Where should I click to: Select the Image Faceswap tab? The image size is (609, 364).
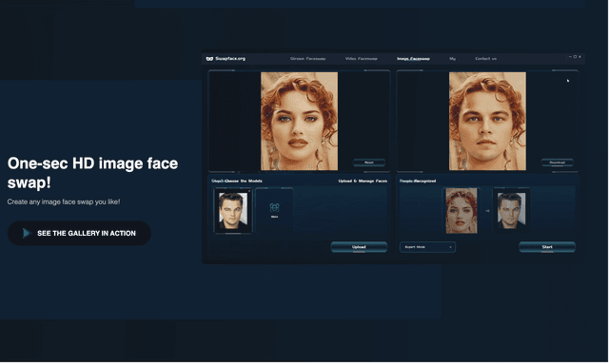point(413,59)
